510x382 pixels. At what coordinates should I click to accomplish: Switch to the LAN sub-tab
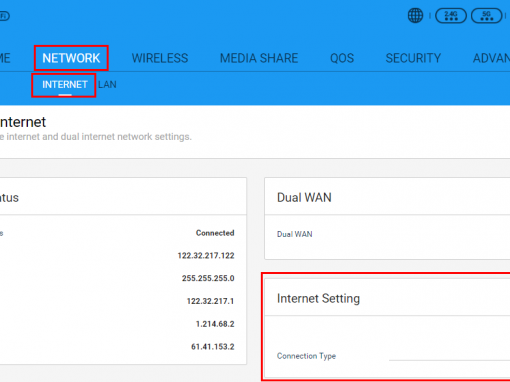pos(107,85)
